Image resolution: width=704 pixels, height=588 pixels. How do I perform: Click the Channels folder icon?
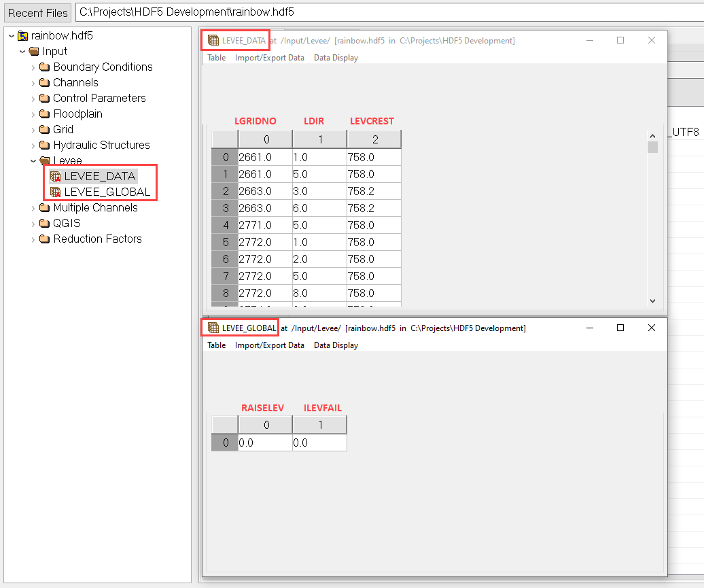[x=45, y=83]
